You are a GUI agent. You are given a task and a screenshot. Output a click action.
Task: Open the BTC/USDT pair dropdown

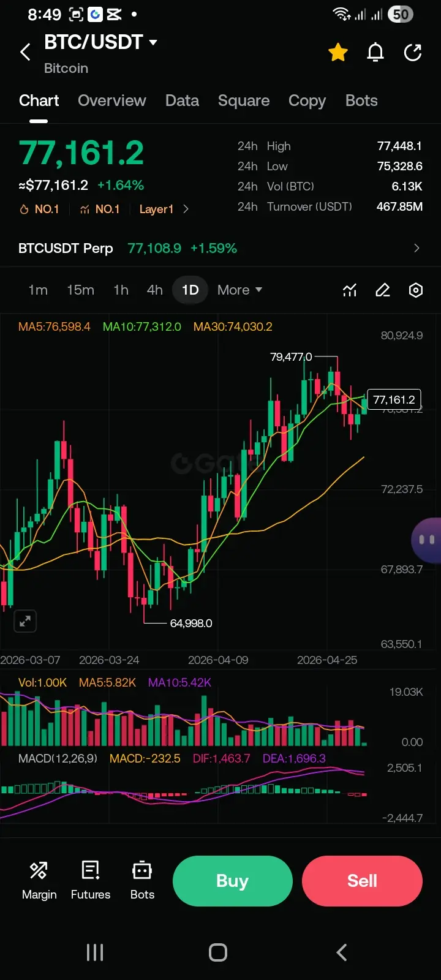point(101,42)
